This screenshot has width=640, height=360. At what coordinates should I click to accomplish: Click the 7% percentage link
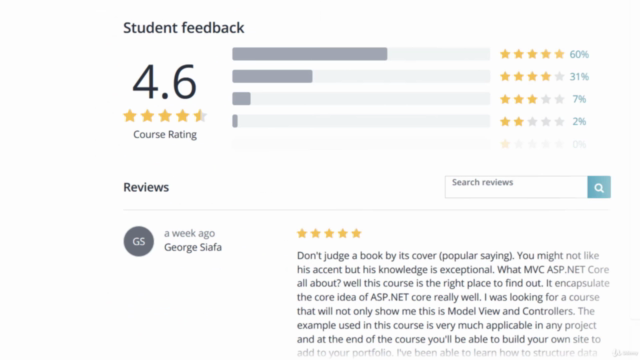click(579, 99)
